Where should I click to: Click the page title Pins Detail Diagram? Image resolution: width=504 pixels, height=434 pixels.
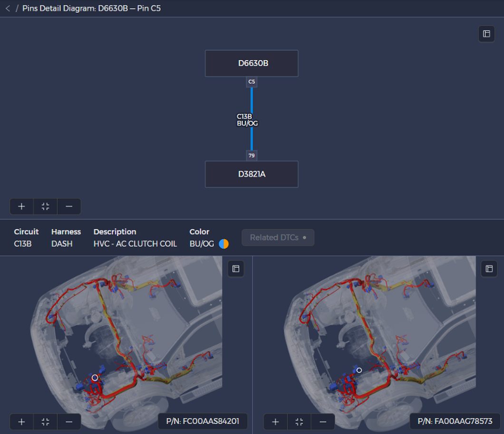[x=92, y=9]
